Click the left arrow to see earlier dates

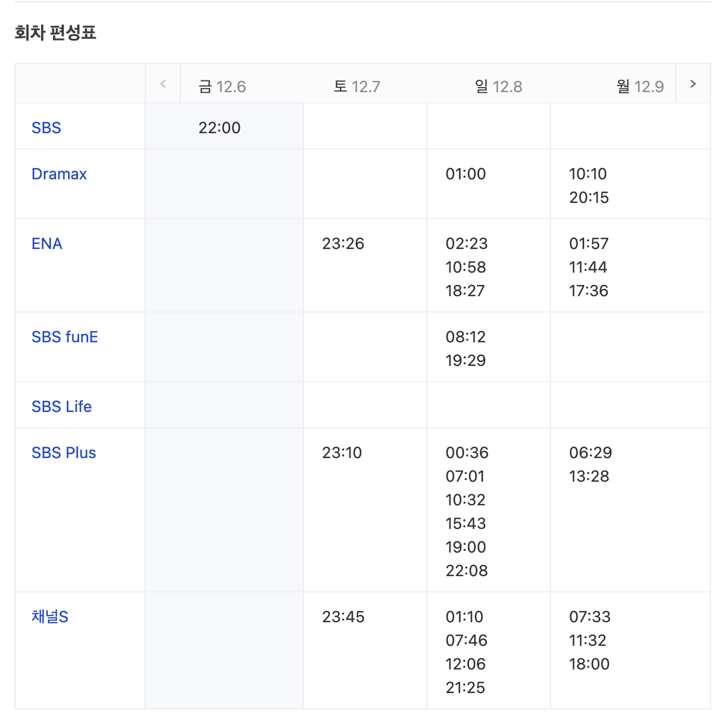(163, 83)
